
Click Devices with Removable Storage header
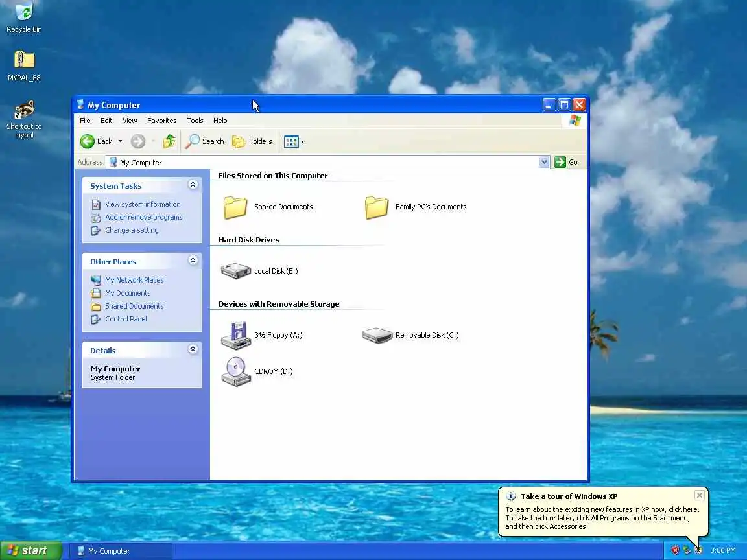[279, 304]
